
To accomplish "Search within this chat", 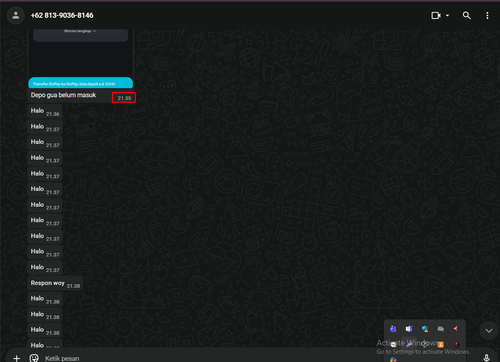I will point(466,15).
